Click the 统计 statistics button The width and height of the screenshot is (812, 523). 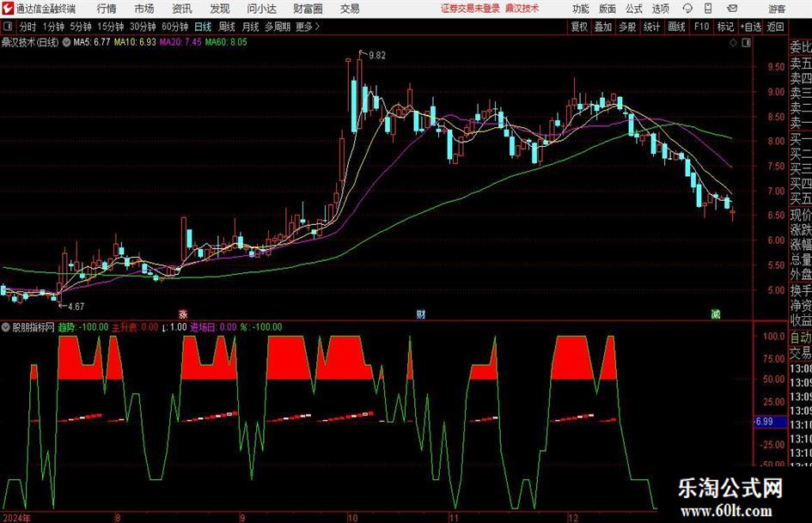pyautogui.click(x=651, y=27)
